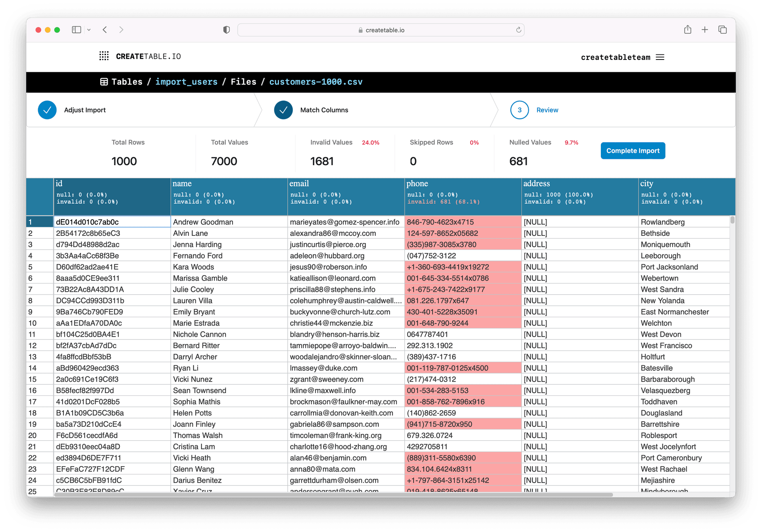Click the CREATETABLE.IO grid logo icon

[x=104, y=56]
